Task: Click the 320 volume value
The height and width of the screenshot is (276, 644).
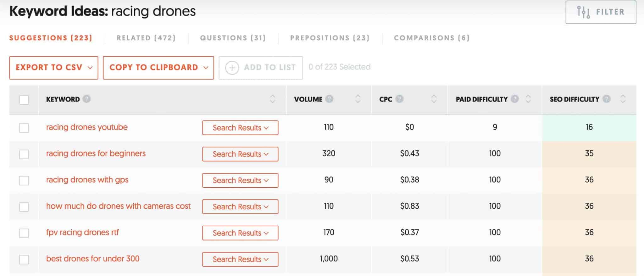Action: pos(329,154)
